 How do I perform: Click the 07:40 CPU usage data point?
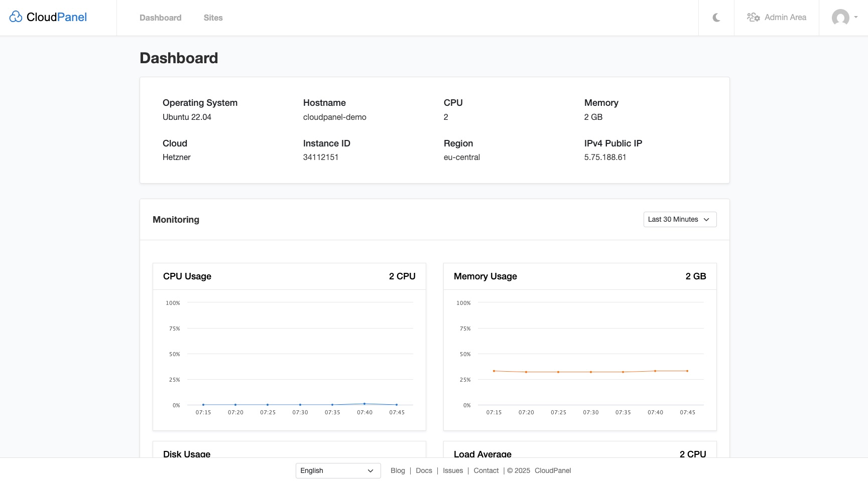tap(364, 404)
